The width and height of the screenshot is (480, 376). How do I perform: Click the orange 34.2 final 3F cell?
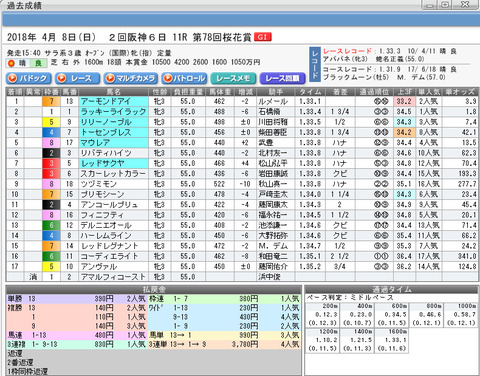[x=404, y=132]
